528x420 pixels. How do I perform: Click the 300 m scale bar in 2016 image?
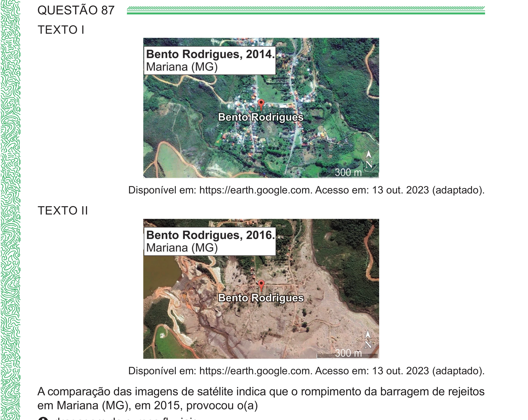348,353
